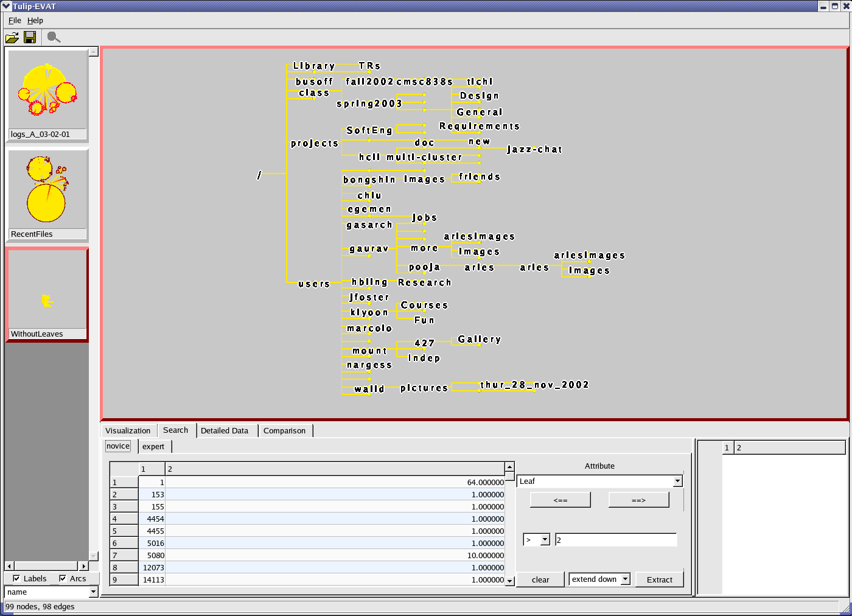Switch to the Detailed Data tab
This screenshot has width=852, height=616.
(x=225, y=431)
